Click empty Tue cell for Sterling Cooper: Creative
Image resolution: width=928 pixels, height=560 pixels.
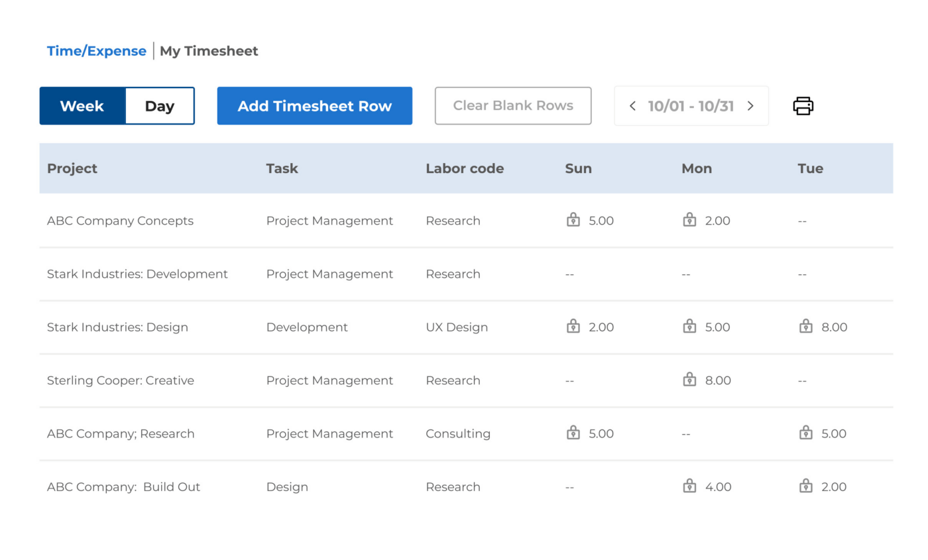click(802, 380)
